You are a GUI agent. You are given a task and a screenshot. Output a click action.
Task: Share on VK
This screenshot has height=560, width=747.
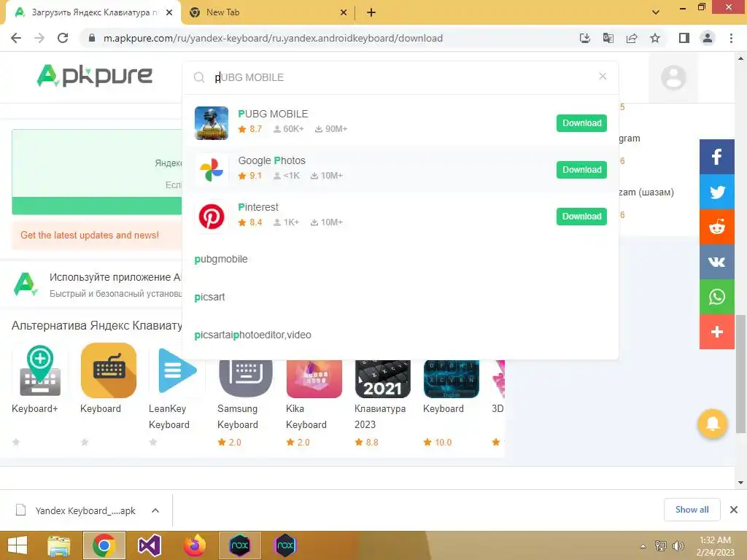tap(717, 262)
